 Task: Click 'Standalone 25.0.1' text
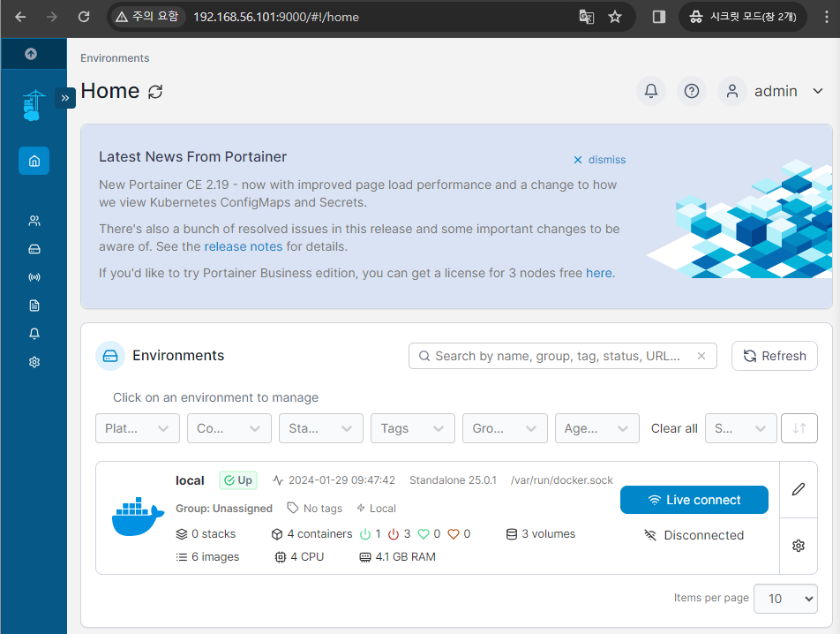[x=454, y=480]
